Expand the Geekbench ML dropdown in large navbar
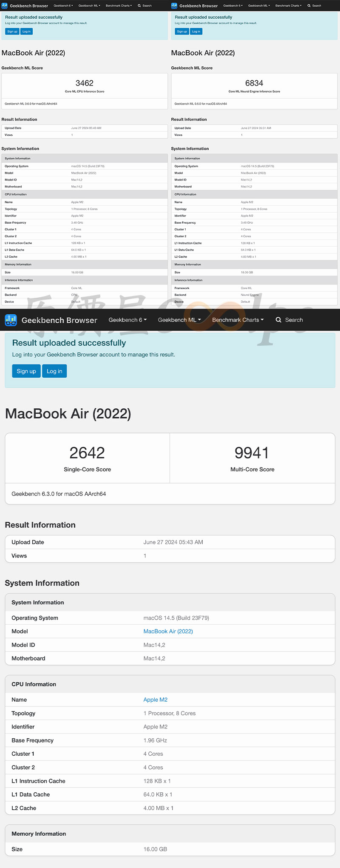 179,320
